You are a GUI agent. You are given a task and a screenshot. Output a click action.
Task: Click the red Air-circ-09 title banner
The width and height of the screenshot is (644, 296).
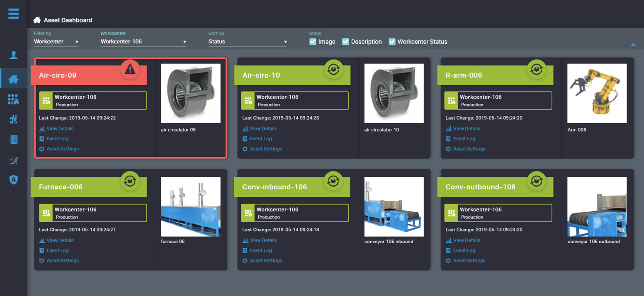tap(89, 75)
